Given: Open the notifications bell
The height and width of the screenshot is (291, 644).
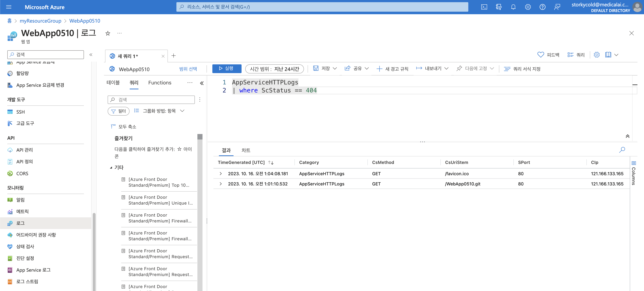Looking at the screenshot, I should (x=513, y=7).
